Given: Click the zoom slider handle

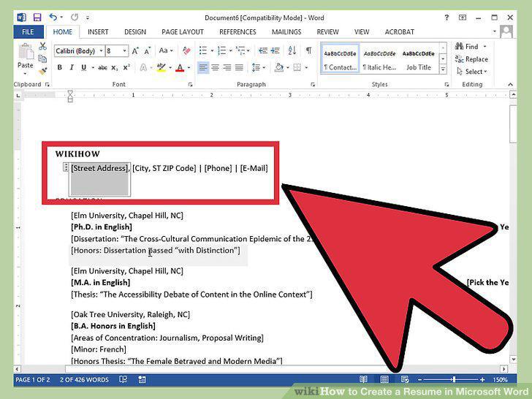Looking at the screenshot, I should coord(454,379).
